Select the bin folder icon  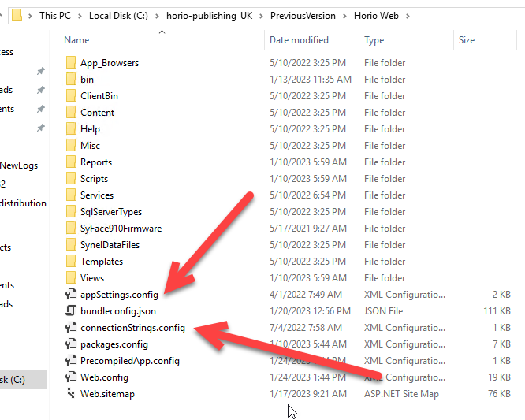point(71,80)
